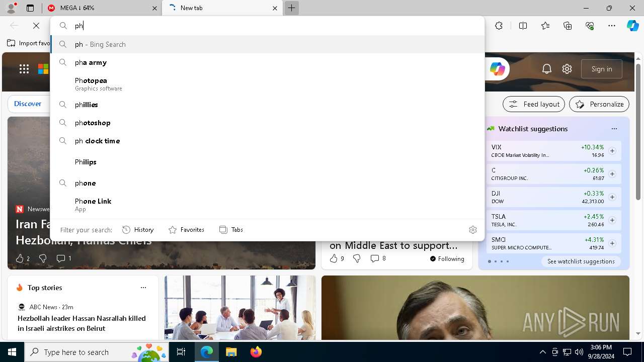Select 'photoshop' suggestion
This screenshot has height=362, width=644.
coord(267,123)
